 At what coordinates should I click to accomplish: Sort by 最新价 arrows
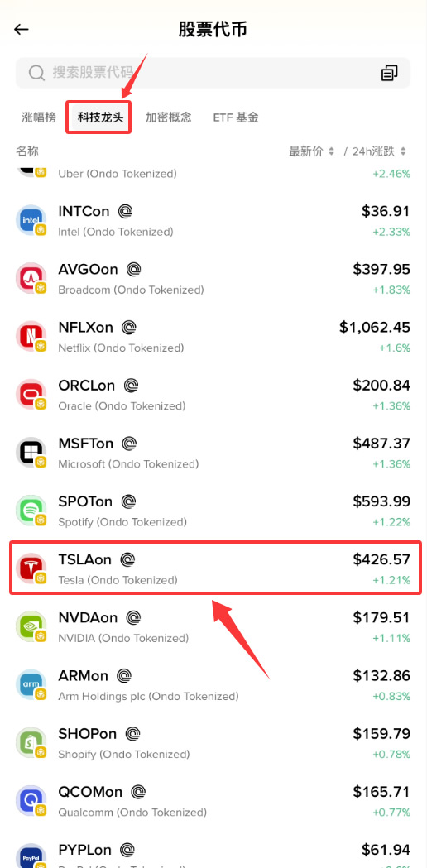(331, 151)
